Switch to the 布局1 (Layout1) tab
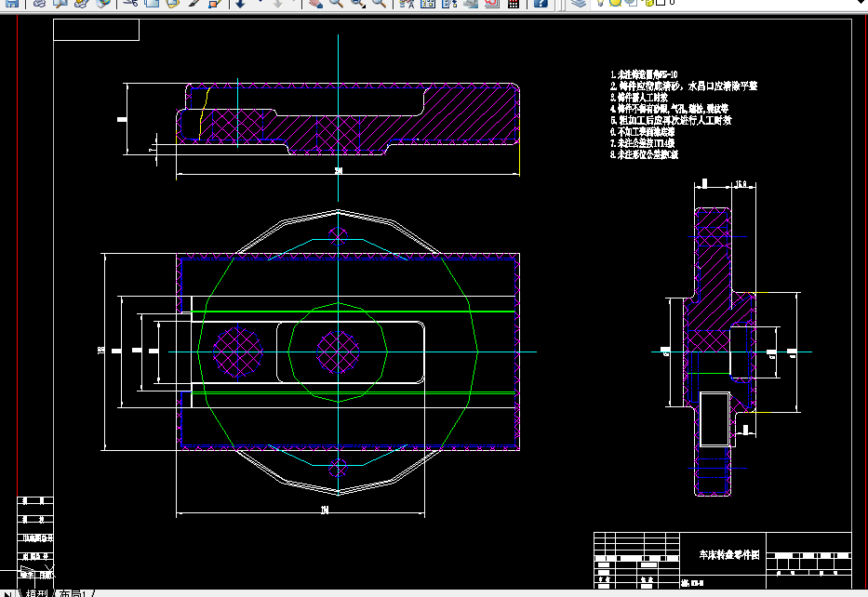868x597 pixels. 73,593
